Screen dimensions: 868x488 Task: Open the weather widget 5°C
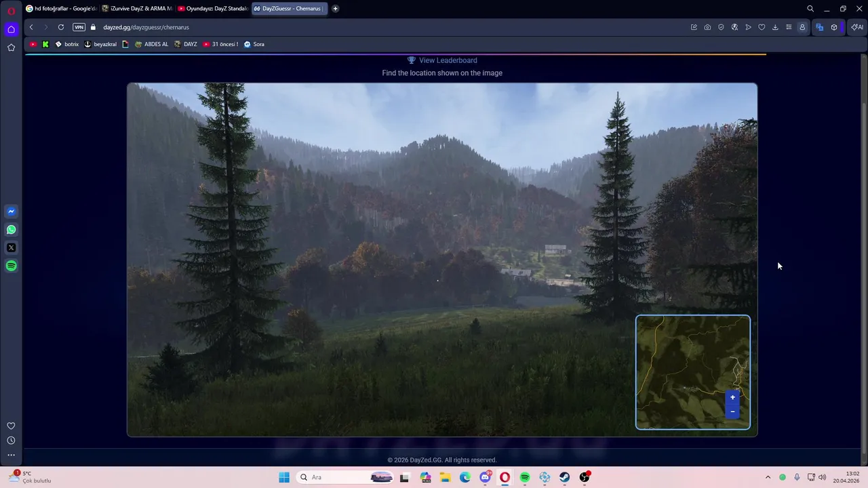click(x=31, y=477)
